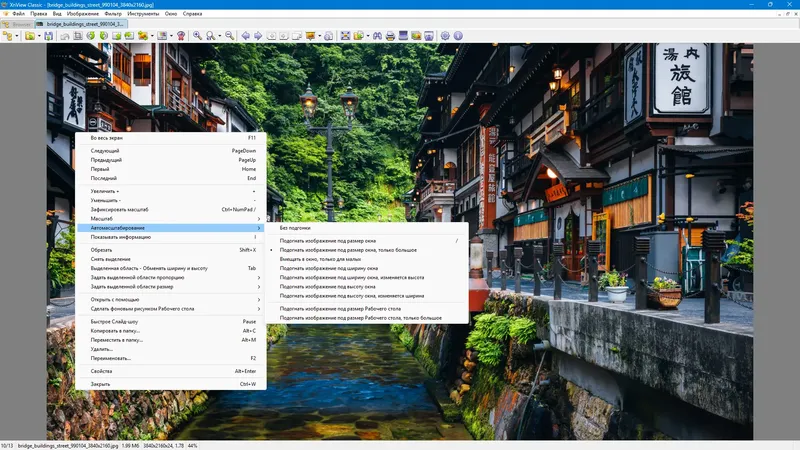Go to next image with right arrow icon
800x450 pixels.
tap(258, 36)
